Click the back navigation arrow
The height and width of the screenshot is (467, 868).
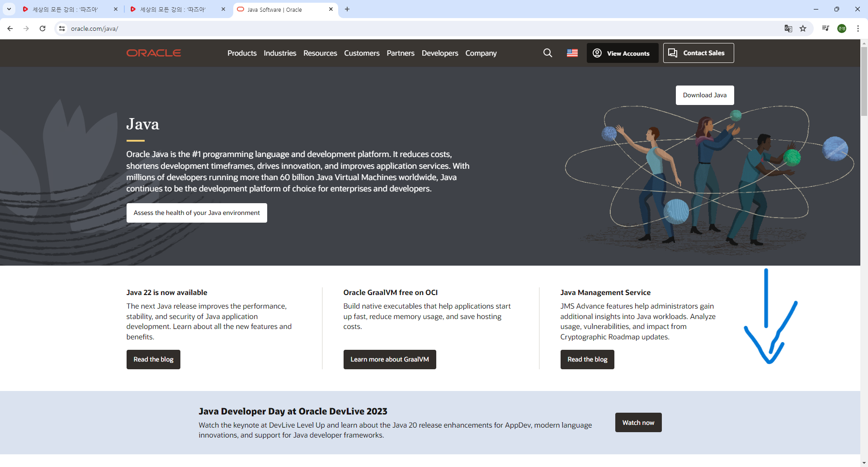pos(10,29)
